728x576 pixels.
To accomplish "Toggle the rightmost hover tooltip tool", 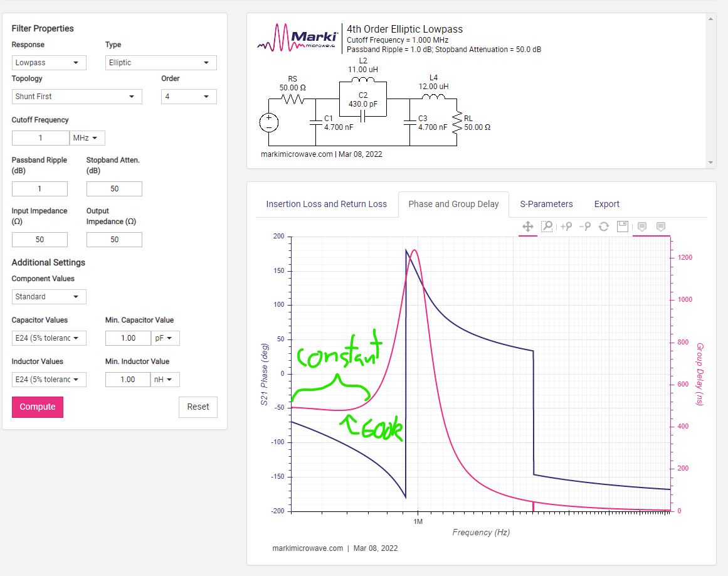I will tap(660, 227).
